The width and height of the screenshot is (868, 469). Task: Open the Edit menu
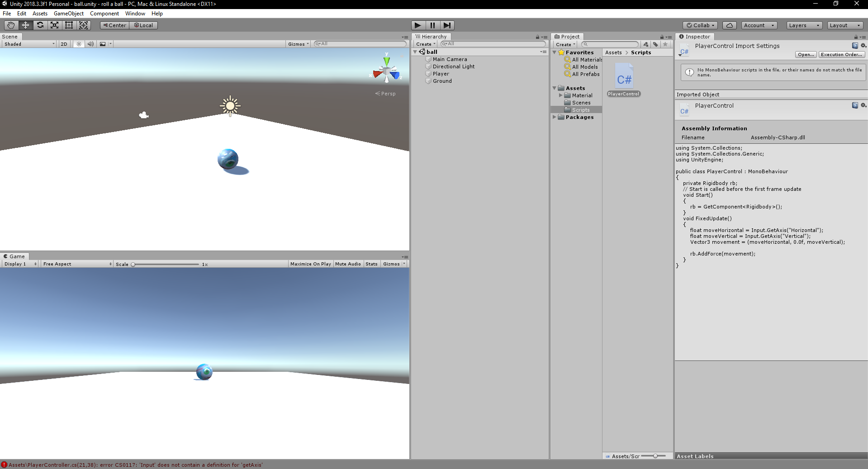22,14
